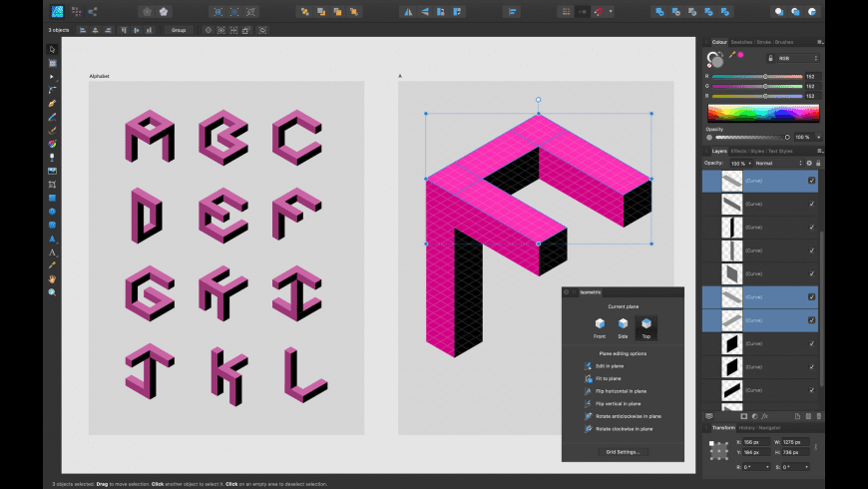This screenshot has height=489, width=868.
Task: Toggle visibility of the sixth Curve layer
Action: [811, 296]
